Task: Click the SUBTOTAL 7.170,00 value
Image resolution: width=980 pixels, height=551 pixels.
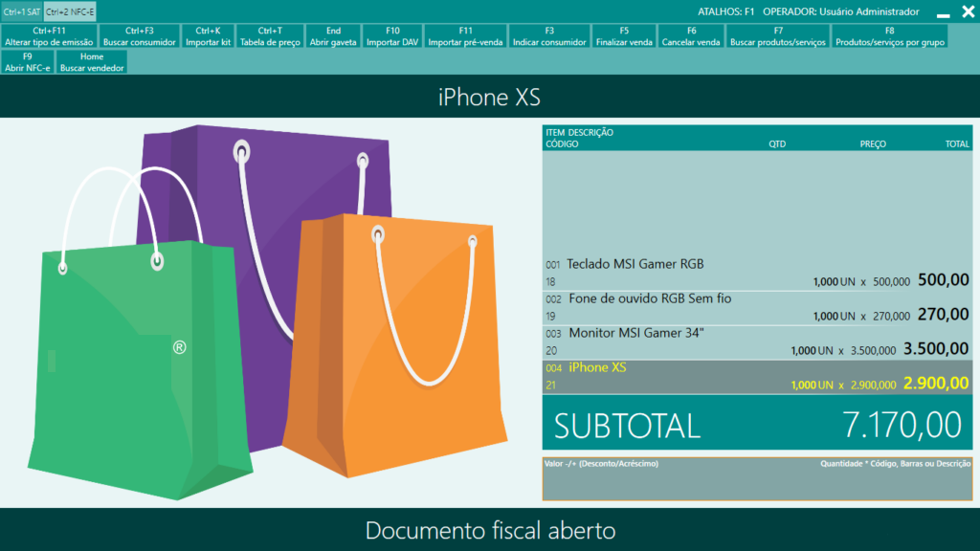Action: pyautogui.click(x=902, y=425)
